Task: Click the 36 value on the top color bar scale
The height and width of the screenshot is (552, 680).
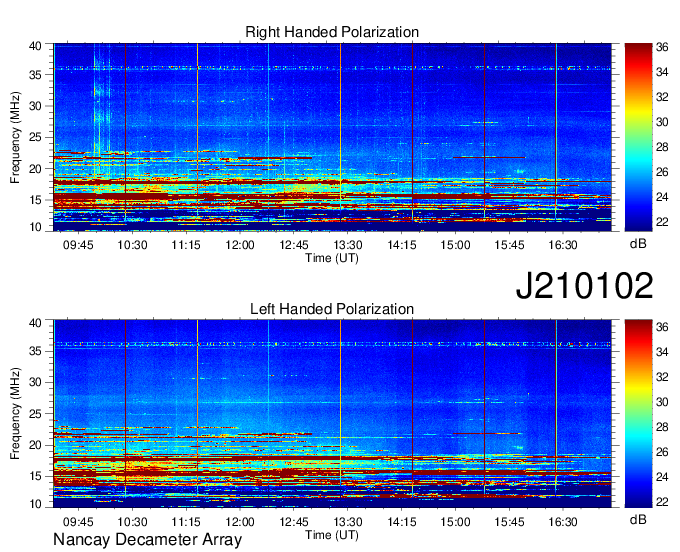Action: (x=662, y=47)
